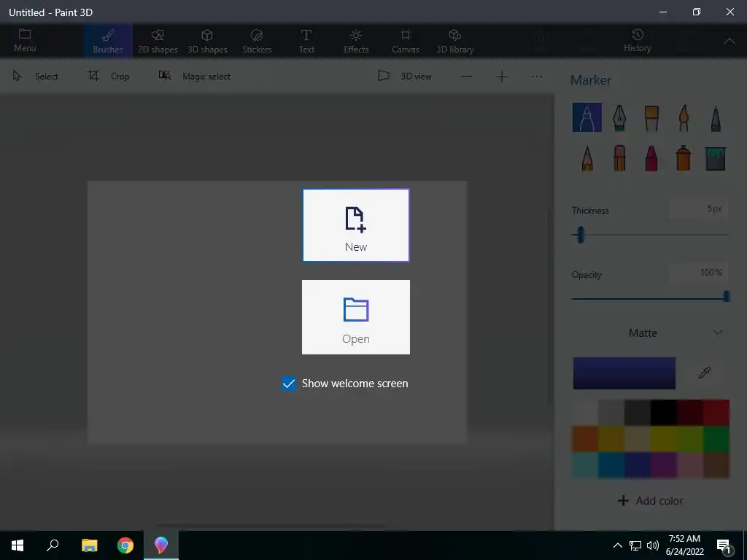Viewport: 747px width, 560px height.
Task: Open History panel
Action: tap(638, 41)
